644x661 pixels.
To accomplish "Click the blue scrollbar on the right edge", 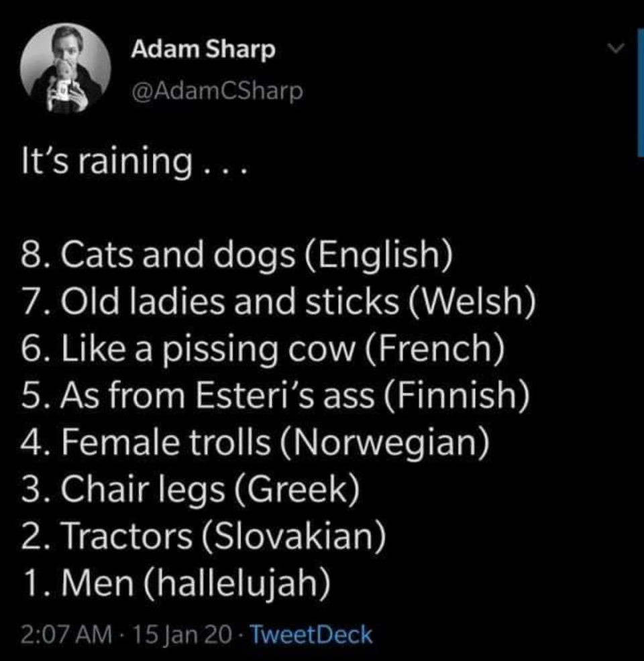I will point(639,94).
